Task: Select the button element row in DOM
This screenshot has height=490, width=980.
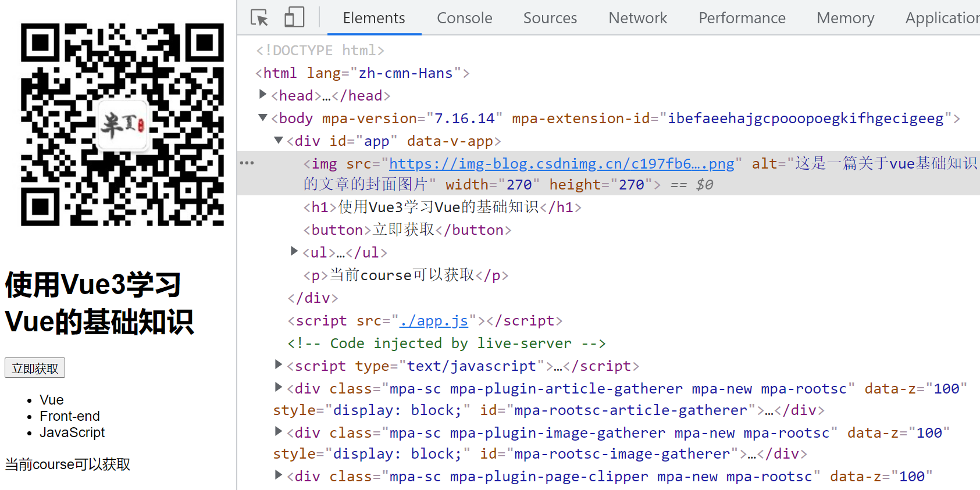Action: pos(407,230)
